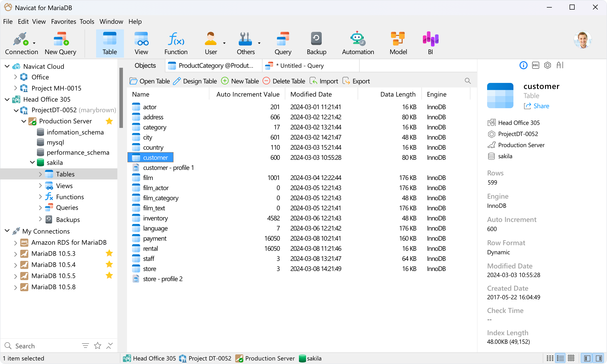The width and height of the screenshot is (607, 364).
Task: Toggle favorite star on MariaDB 10.5.5
Action: coord(109,275)
